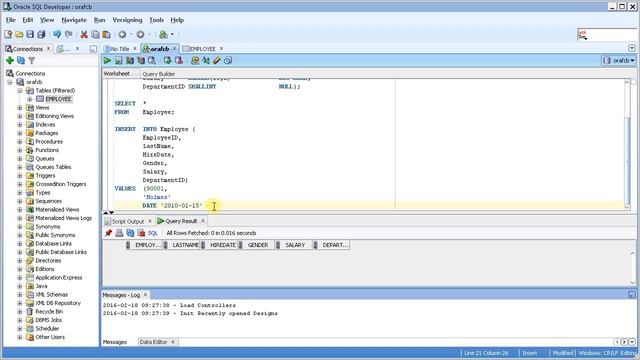Click the Save All icon in main toolbar
Viewport: 640px width, 360px height.
point(41,35)
